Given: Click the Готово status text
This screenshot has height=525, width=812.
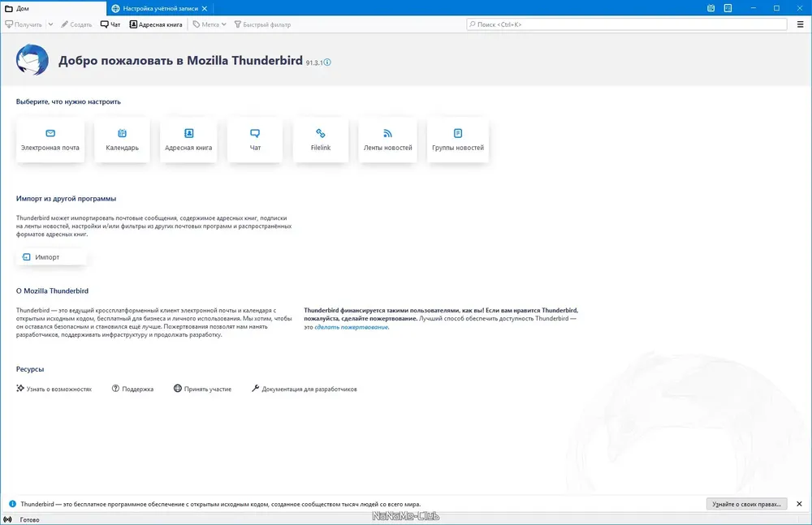Looking at the screenshot, I should [29, 519].
